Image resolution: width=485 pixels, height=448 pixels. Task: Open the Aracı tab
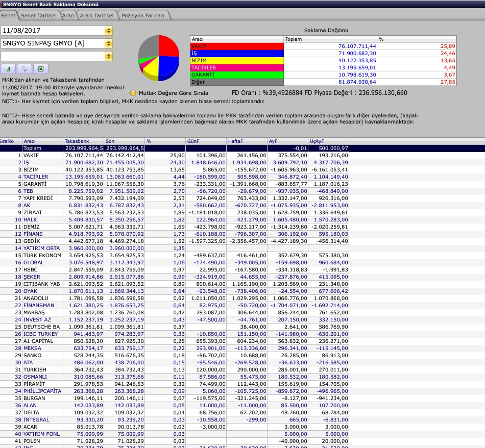(x=68, y=15)
